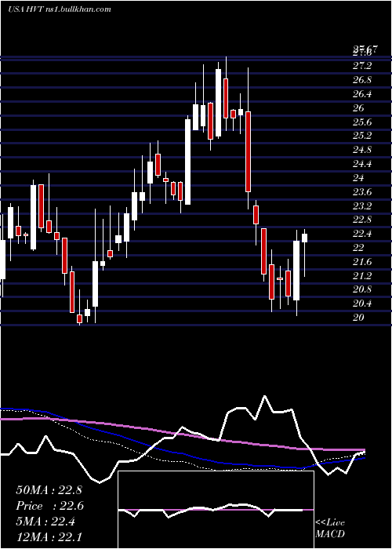Click the MACD inset chart box

pos(216,510)
